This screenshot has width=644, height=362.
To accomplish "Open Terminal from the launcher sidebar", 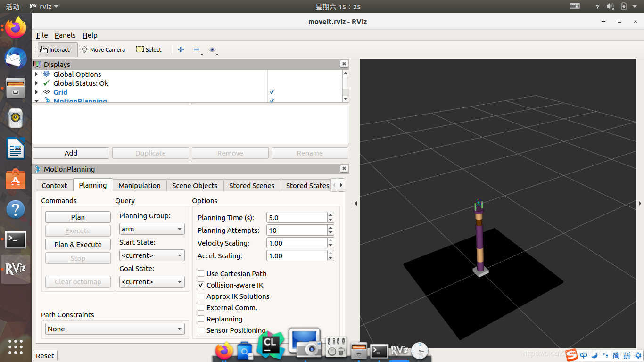I will click(16, 239).
